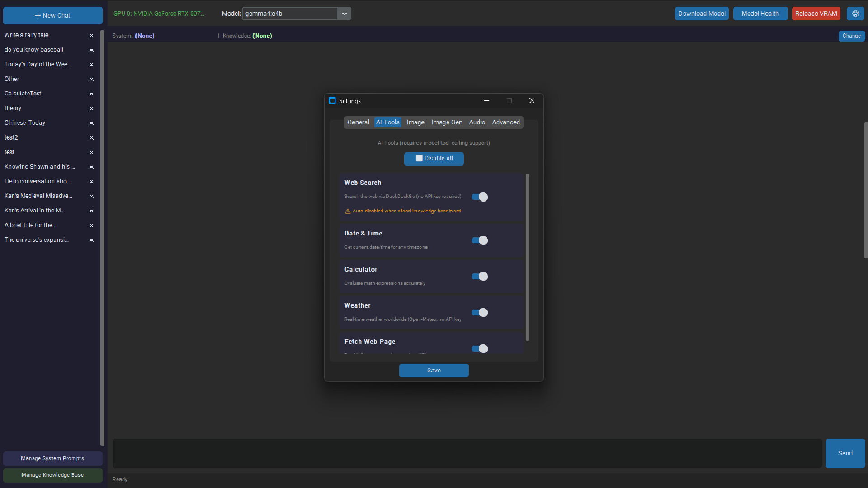Remove the 'A brief title for the…' chat

[91, 225]
